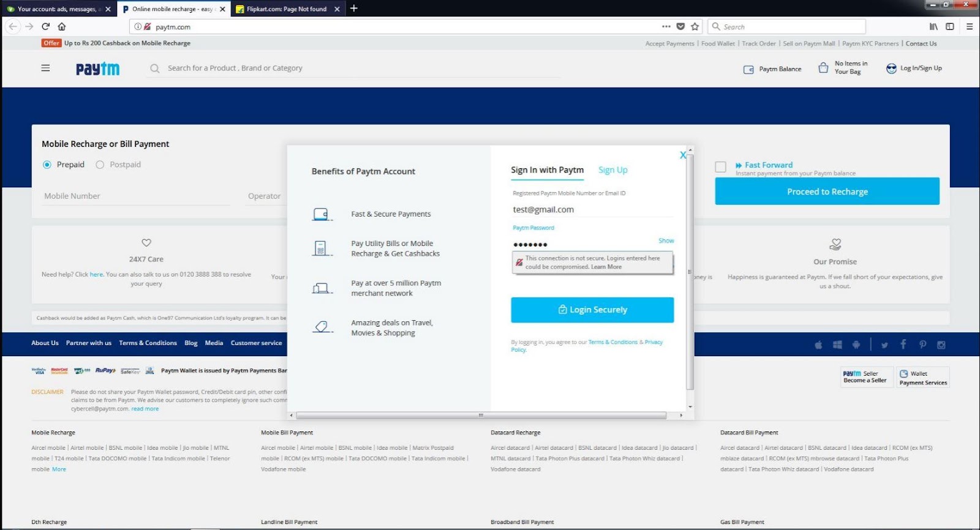Image resolution: width=980 pixels, height=530 pixels.
Task: Tick the Fast Forward checkbox
Action: 721,167
